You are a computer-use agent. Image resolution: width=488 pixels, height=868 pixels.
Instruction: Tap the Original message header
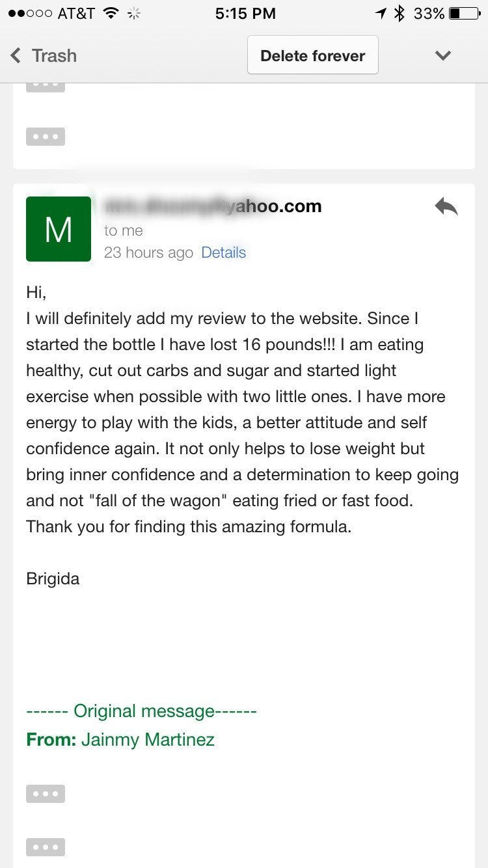click(x=141, y=711)
